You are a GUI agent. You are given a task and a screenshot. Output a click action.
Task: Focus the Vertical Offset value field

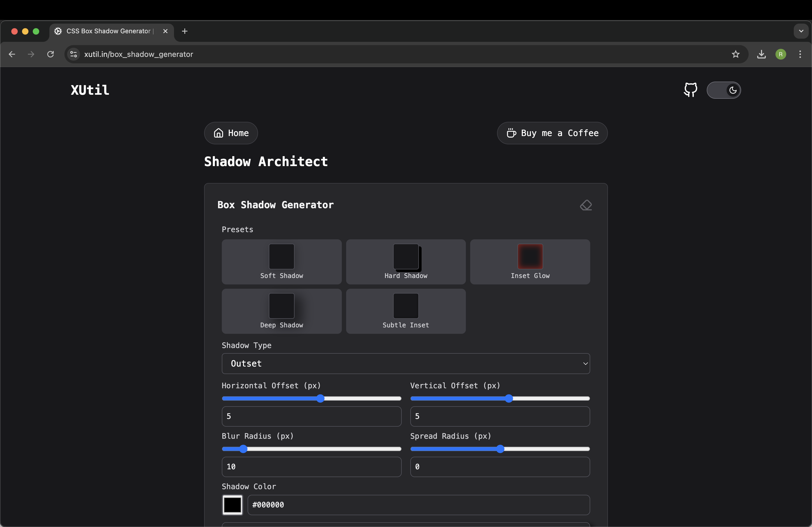tap(500, 416)
